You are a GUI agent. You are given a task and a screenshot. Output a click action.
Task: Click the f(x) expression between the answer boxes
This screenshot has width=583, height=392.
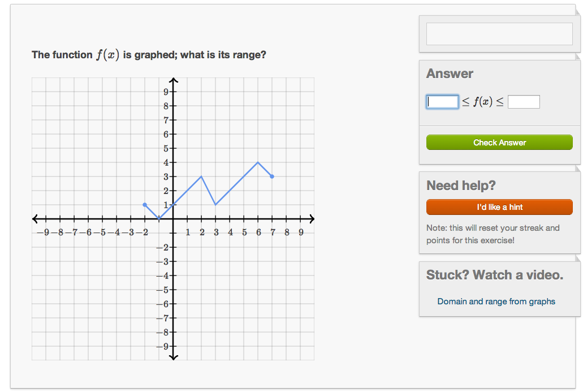click(482, 101)
